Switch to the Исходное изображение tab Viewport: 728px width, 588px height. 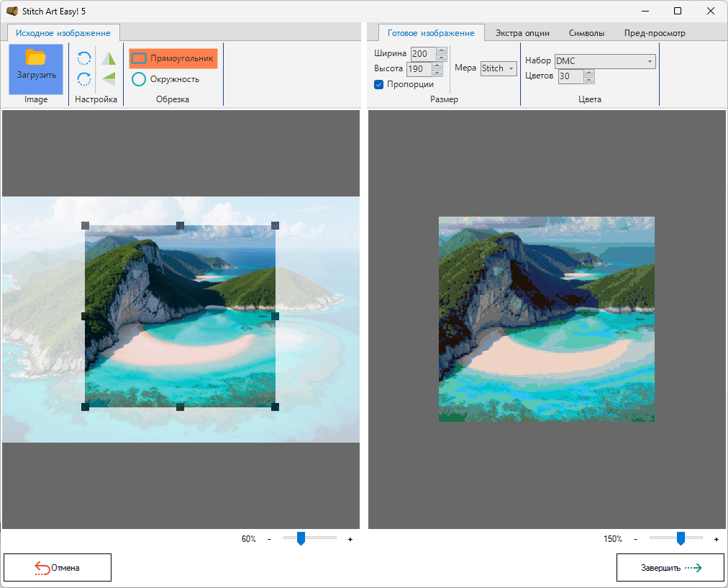63,33
